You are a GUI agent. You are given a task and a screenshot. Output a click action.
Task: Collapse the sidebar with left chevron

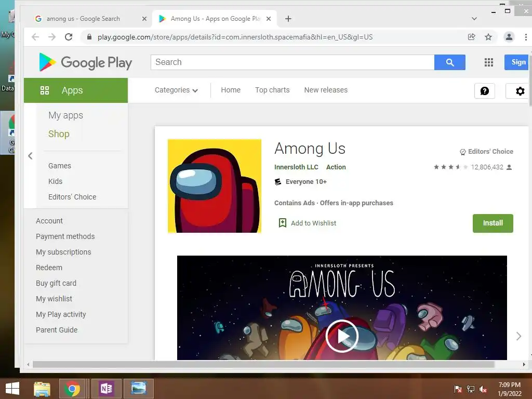[30, 156]
